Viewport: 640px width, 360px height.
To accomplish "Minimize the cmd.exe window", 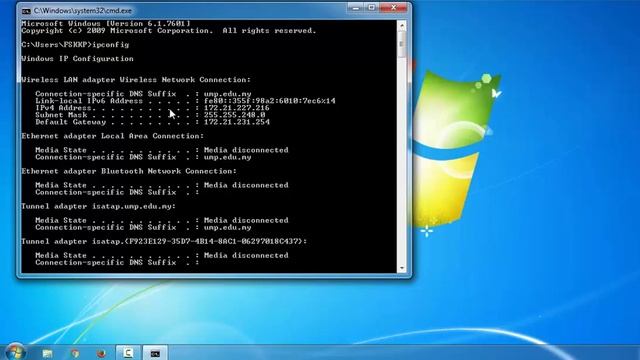I will [x=356, y=8].
